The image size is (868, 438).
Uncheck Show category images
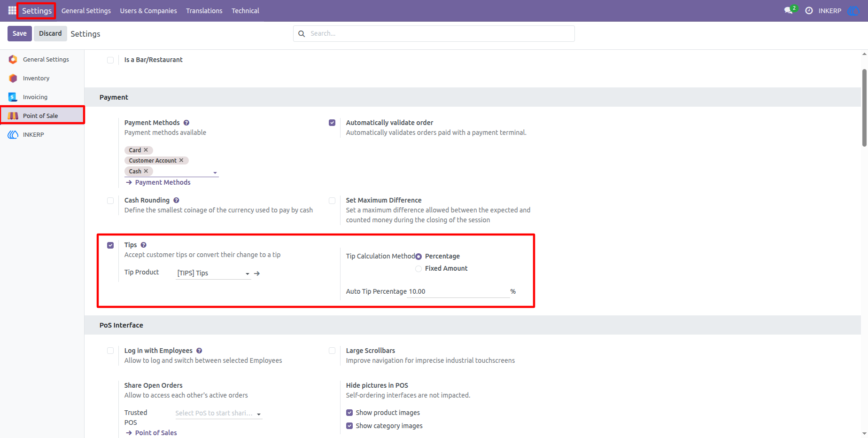click(x=349, y=426)
